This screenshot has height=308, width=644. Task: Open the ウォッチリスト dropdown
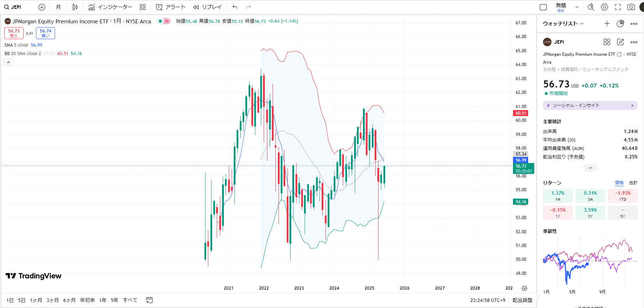tap(563, 24)
